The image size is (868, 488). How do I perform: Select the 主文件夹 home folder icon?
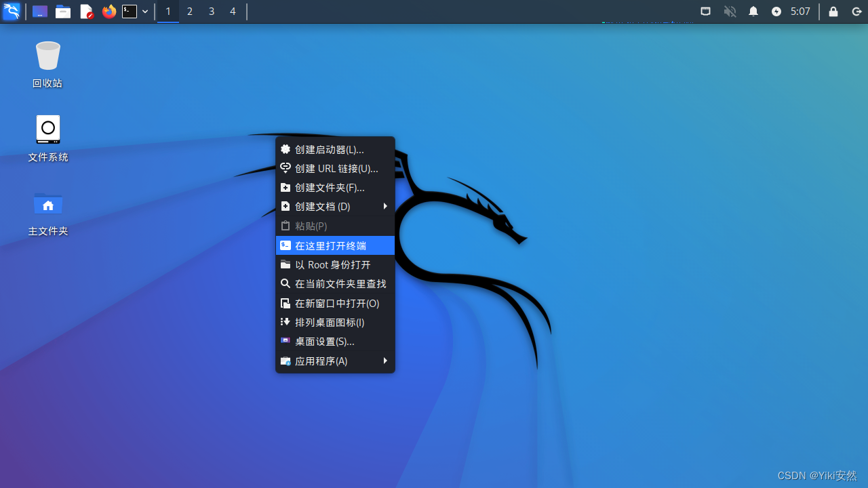[47, 213]
